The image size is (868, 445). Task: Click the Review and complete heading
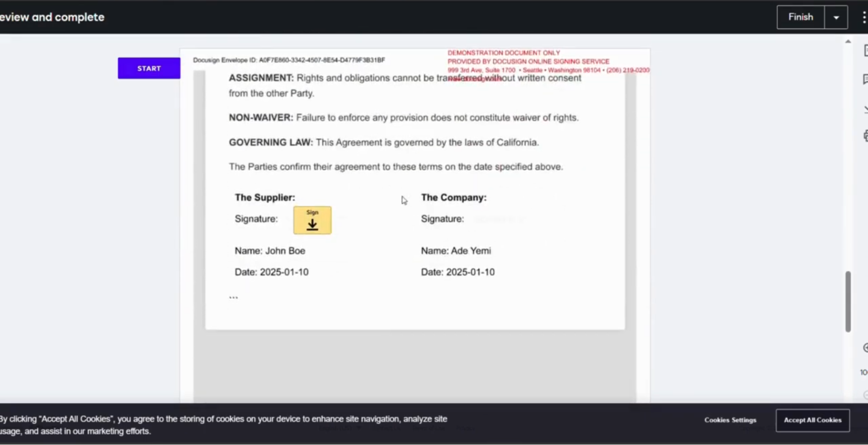52,17
